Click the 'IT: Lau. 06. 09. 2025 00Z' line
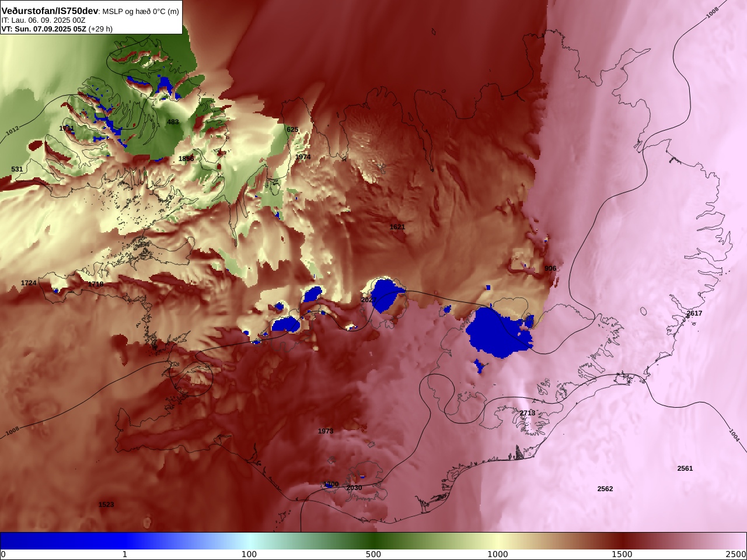 43,20
